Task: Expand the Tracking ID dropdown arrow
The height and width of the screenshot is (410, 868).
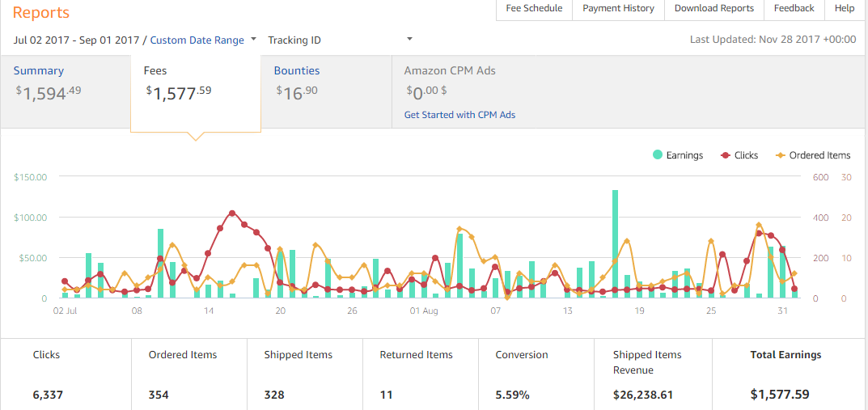Action: click(x=409, y=40)
